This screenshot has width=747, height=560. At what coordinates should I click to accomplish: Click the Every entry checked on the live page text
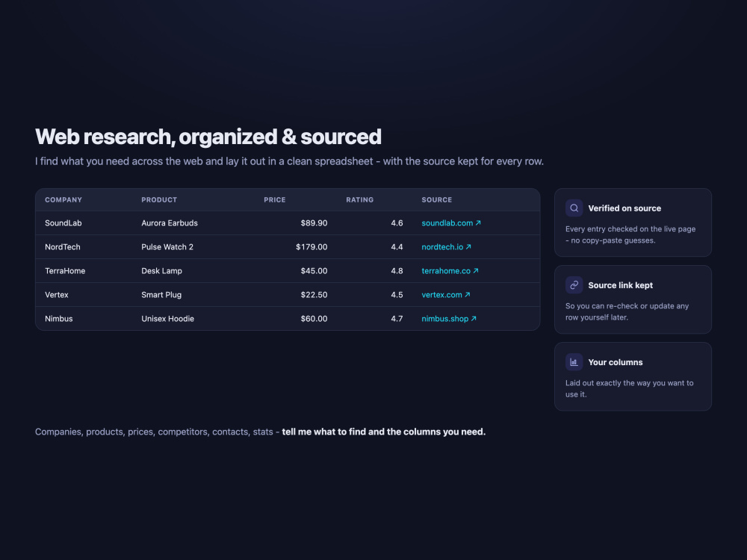pos(630,234)
